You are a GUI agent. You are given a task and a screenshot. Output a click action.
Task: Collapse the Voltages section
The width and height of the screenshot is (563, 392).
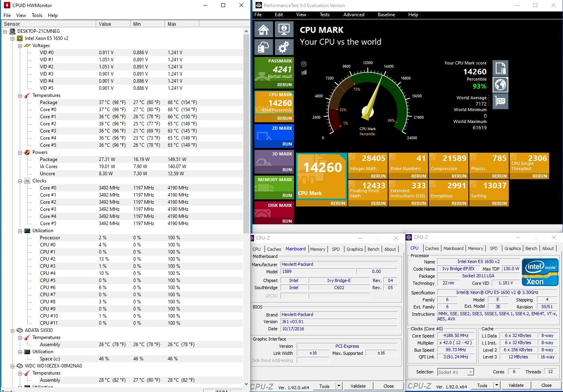click(x=20, y=45)
